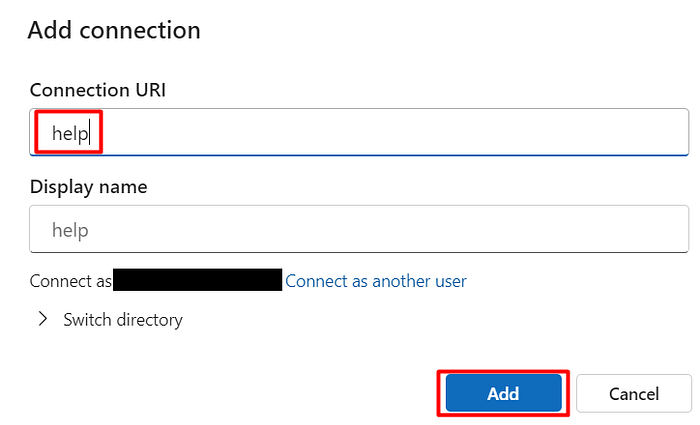Click the Switch directory label
Viewport: 700px width, 425px height.
point(122,320)
